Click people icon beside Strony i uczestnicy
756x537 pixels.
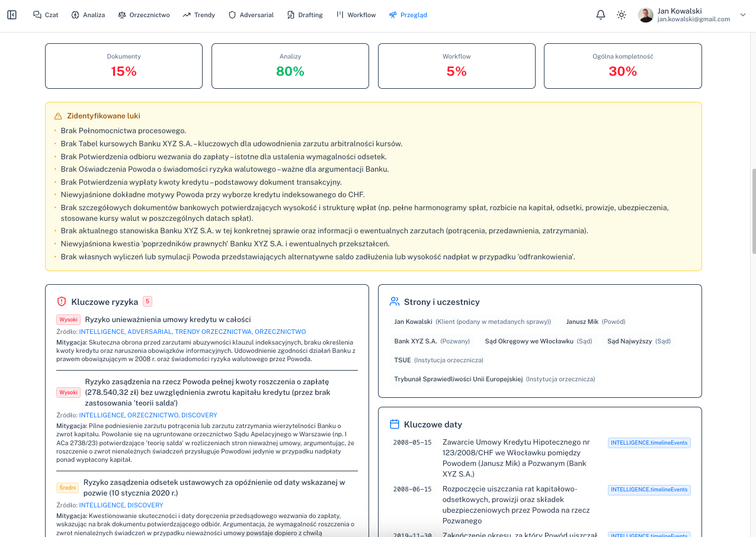tap(395, 302)
